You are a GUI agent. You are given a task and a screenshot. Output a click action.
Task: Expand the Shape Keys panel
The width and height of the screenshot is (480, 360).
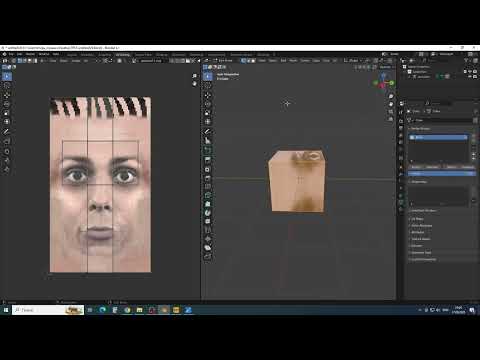tap(419, 182)
